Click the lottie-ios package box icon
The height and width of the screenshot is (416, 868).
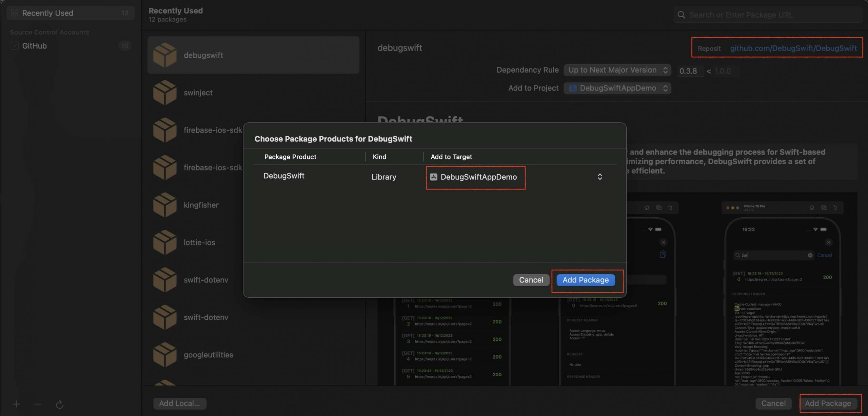pyautogui.click(x=165, y=242)
